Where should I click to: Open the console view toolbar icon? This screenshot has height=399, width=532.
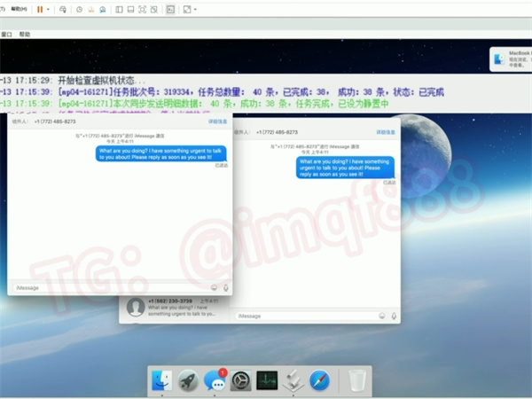click(170, 9)
